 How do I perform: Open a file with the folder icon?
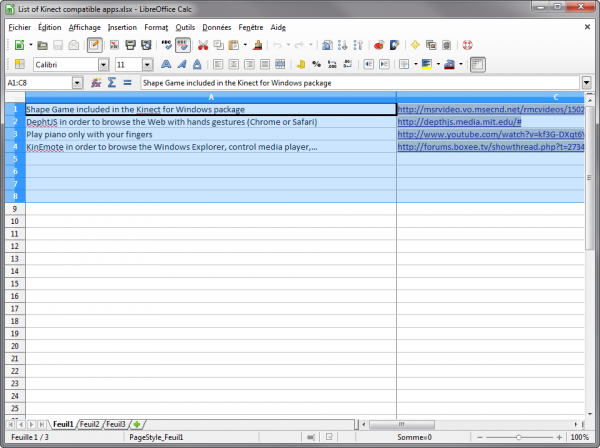pyautogui.click(x=42, y=45)
